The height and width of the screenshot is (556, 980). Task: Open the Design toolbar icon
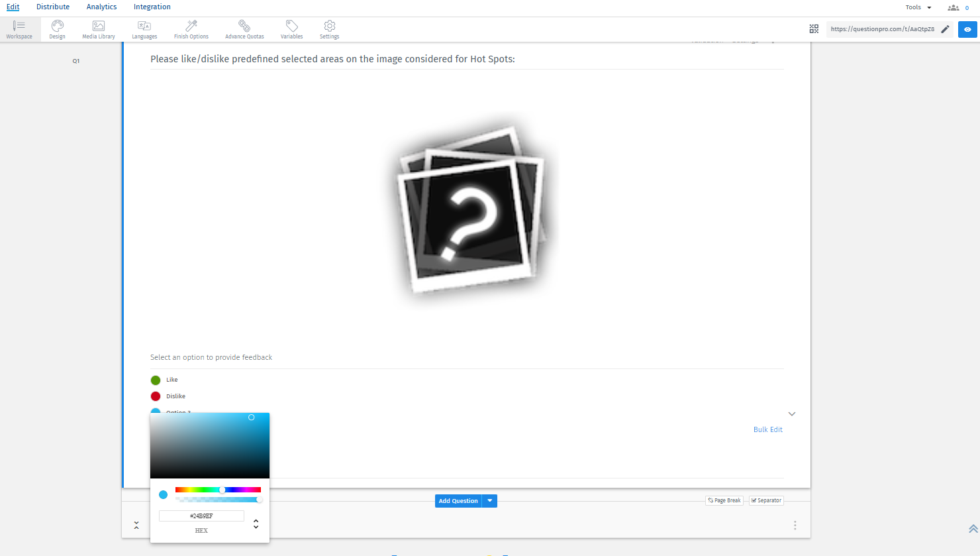(57, 29)
